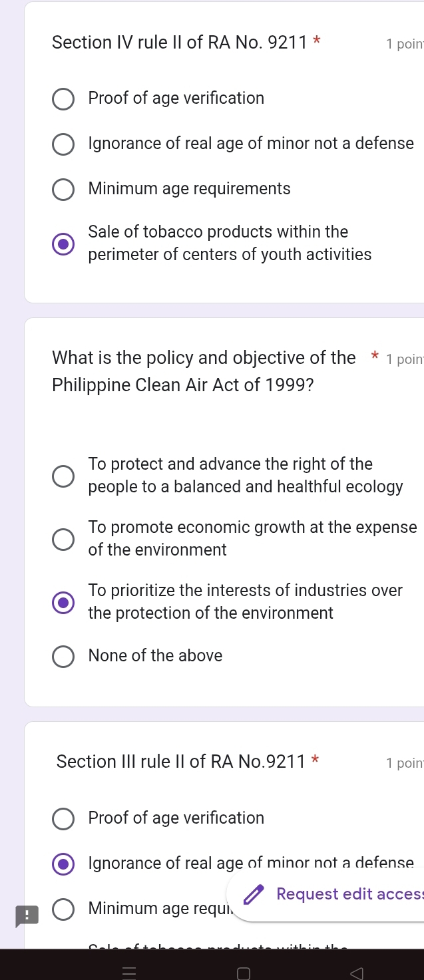The height and width of the screenshot is (980, 424).
Task: Choose 'Ignorance of real age' for Section III
Action: coord(64,864)
